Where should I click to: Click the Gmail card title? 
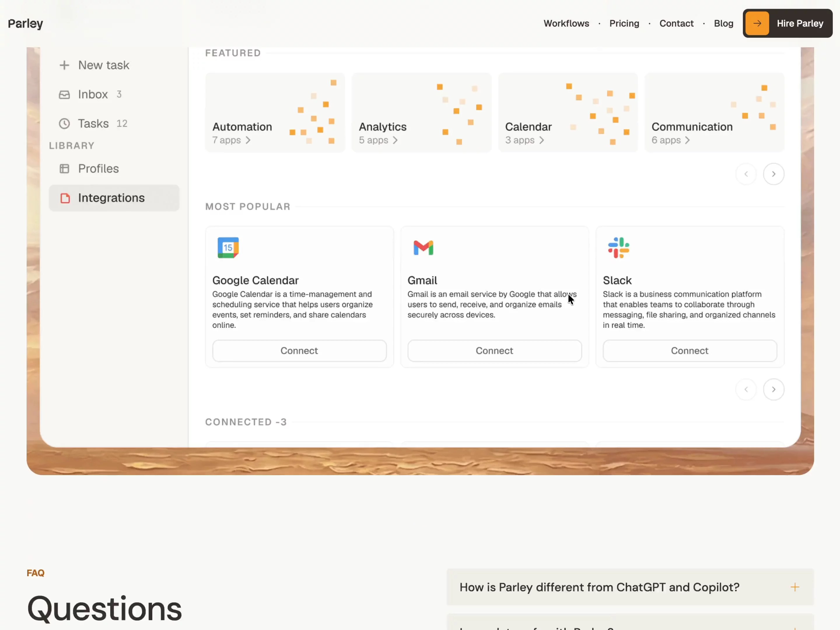[422, 280]
